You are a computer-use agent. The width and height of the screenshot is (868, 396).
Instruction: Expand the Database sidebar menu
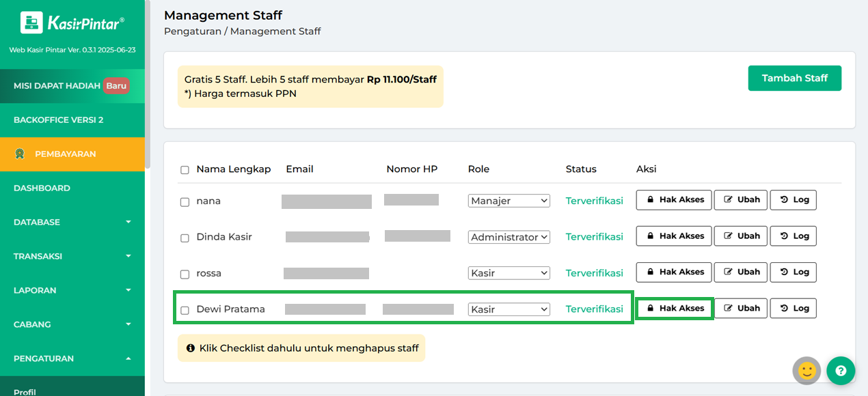72,223
